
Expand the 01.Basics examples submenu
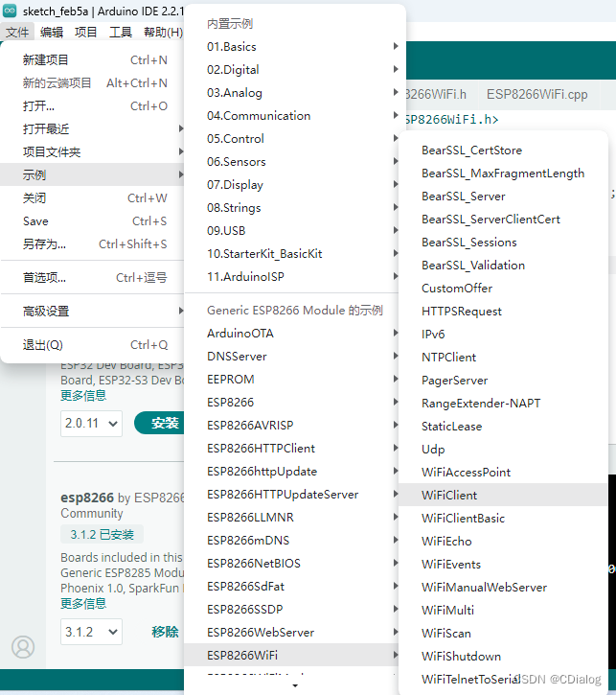tap(295, 47)
